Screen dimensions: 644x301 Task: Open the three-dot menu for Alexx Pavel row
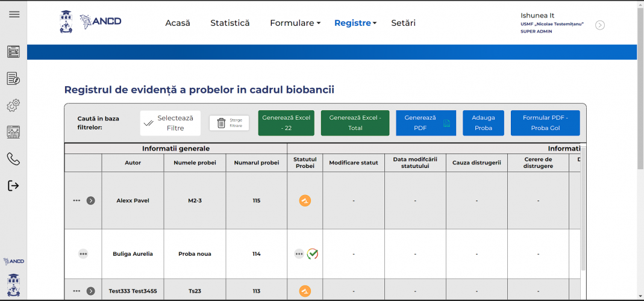tap(77, 200)
